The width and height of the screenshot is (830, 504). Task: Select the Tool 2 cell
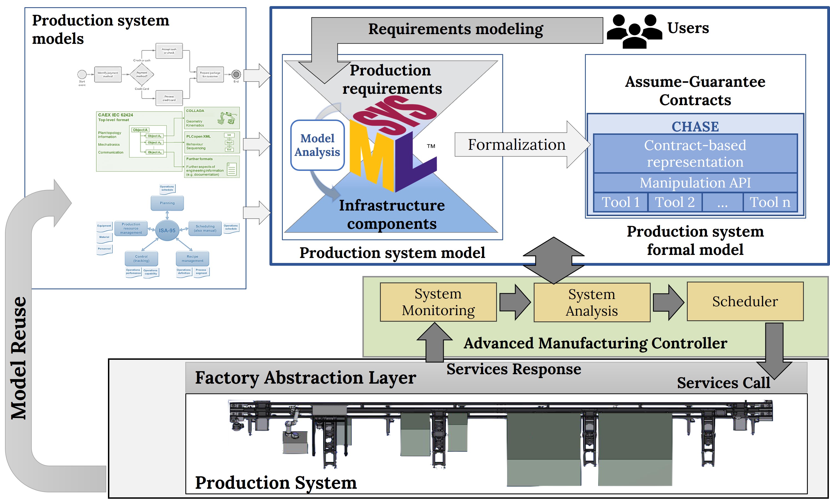(x=675, y=202)
